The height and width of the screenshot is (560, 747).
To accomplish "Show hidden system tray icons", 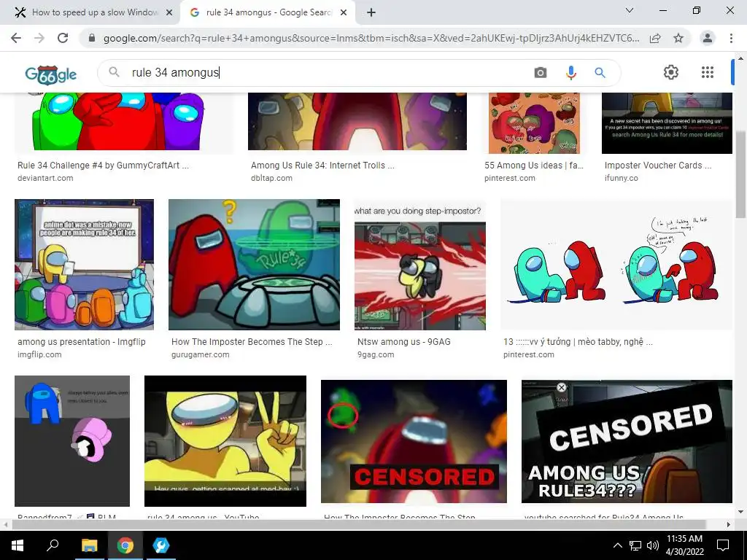I will point(617,545).
